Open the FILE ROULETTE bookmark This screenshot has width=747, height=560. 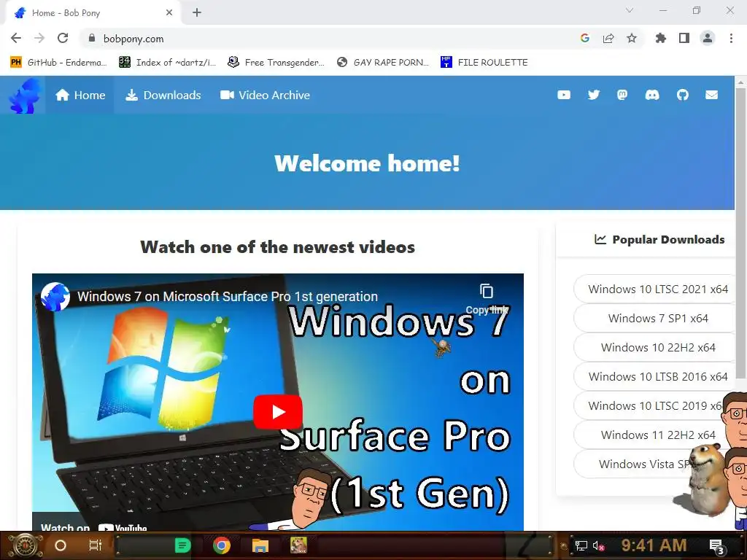pyautogui.click(x=484, y=63)
